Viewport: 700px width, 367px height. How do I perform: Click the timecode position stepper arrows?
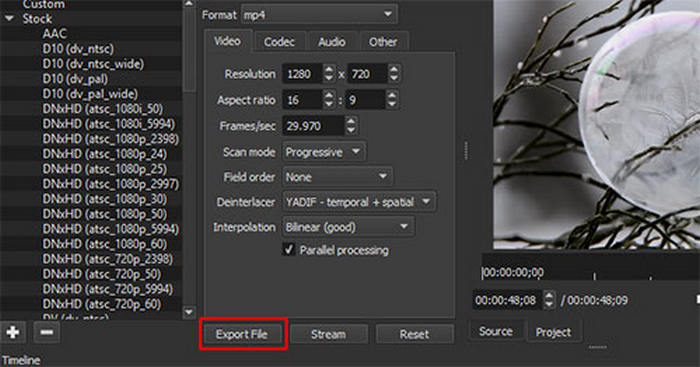pyautogui.click(x=550, y=300)
